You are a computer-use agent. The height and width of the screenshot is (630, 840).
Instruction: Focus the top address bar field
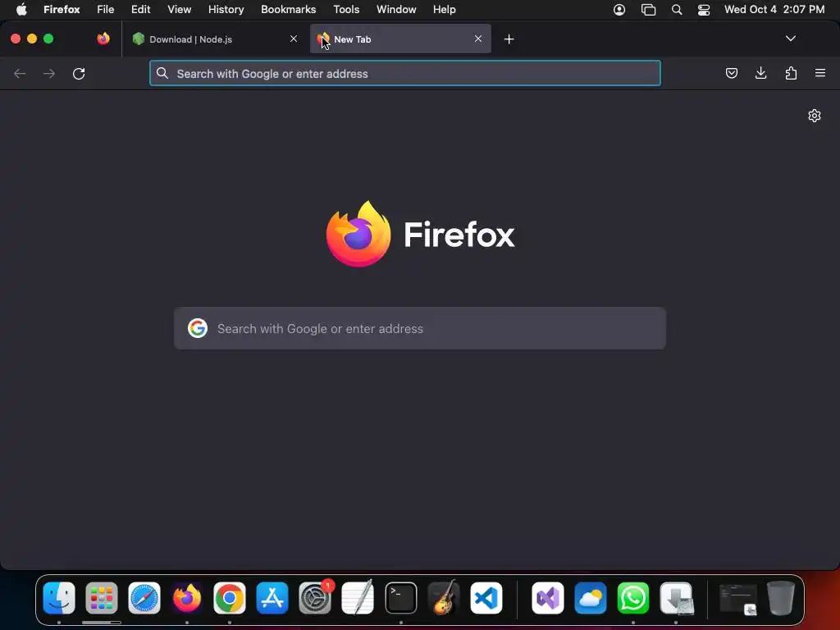point(405,73)
